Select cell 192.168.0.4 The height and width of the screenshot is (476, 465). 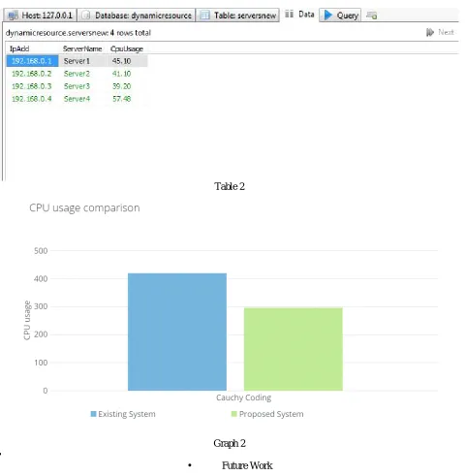click(32, 99)
